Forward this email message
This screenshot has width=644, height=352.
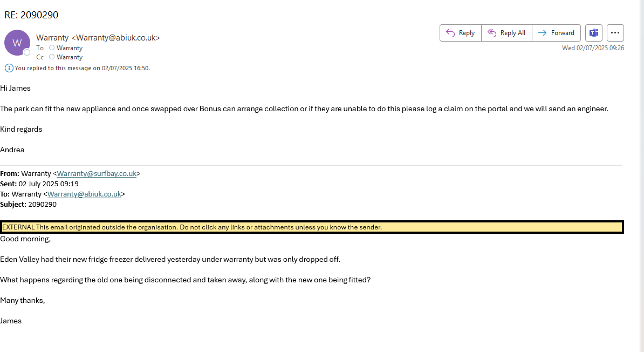(x=556, y=33)
